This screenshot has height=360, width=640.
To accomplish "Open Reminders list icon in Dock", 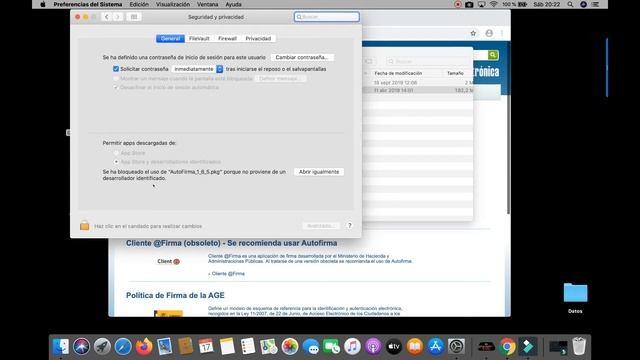I will pyautogui.click(x=248, y=347).
